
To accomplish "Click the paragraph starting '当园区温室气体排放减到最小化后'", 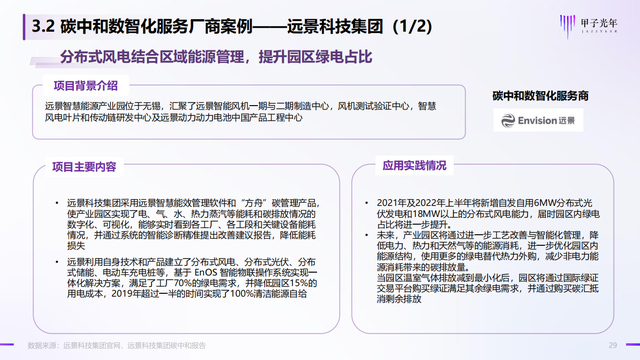I will click(x=488, y=288).
